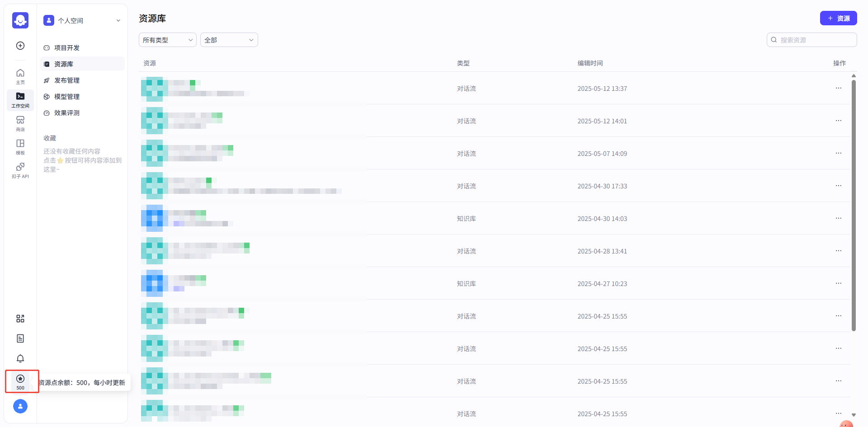Image resolution: width=868 pixels, height=427 pixels.
Task: Select 发布管理 in the side menu
Action: point(67,80)
